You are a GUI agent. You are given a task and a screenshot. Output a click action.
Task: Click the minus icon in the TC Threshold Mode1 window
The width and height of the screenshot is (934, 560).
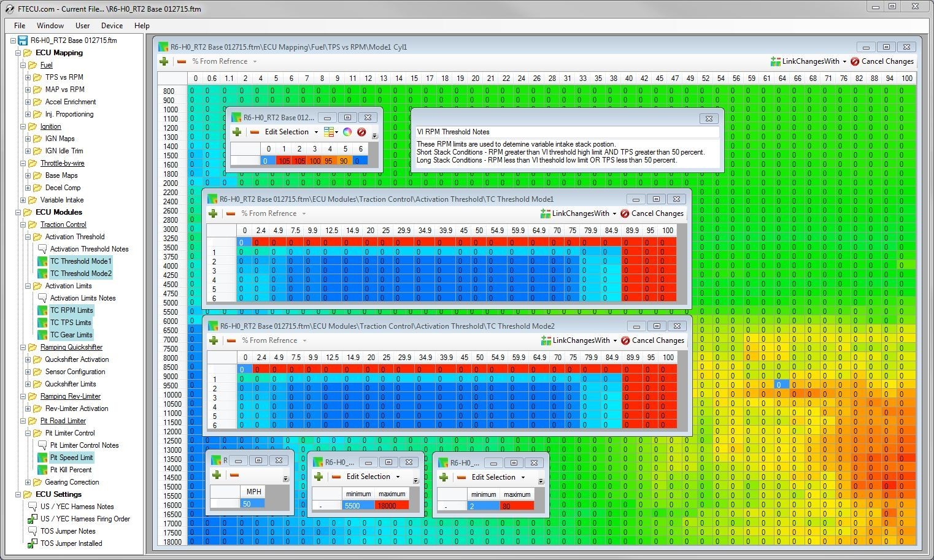pos(231,213)
